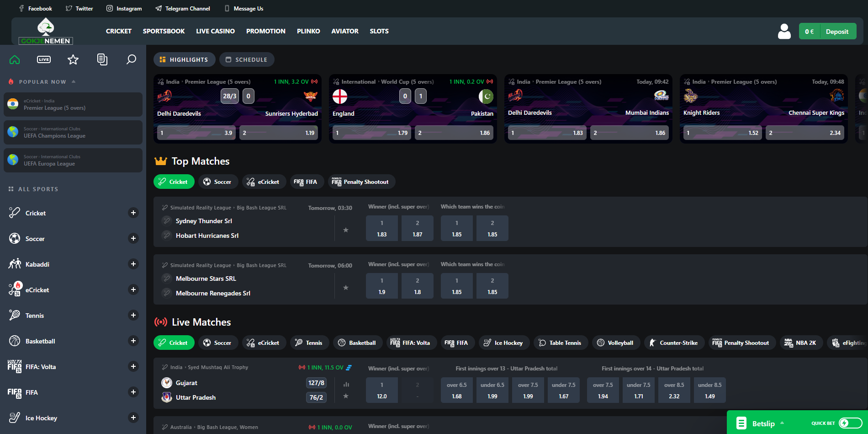Screen dimensions: 868x434
Task: Filter Live Matches by Table Tennis
Action: (560, 343)
